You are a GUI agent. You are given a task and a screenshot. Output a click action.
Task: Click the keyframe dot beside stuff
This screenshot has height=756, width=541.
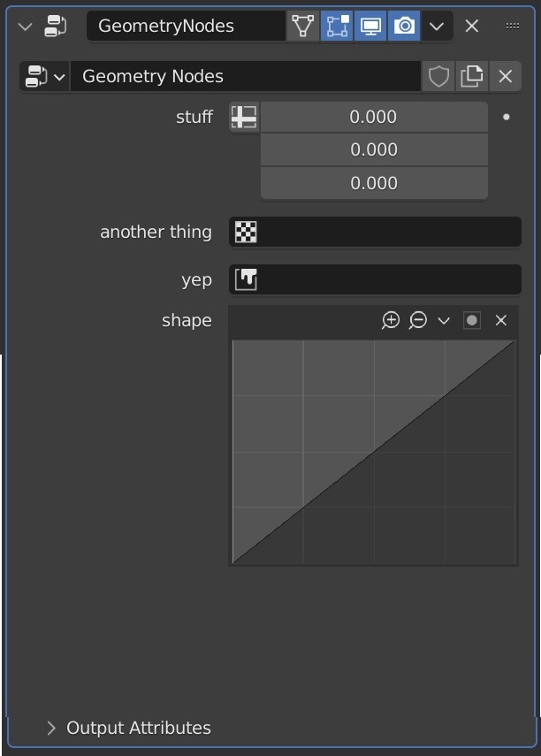tap(506, 118)
